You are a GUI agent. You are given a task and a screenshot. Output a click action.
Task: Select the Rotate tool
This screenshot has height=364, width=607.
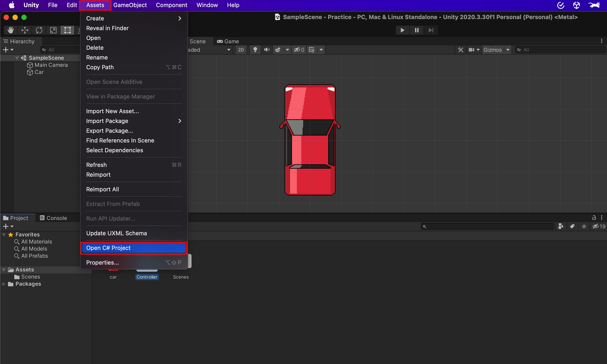39,30
